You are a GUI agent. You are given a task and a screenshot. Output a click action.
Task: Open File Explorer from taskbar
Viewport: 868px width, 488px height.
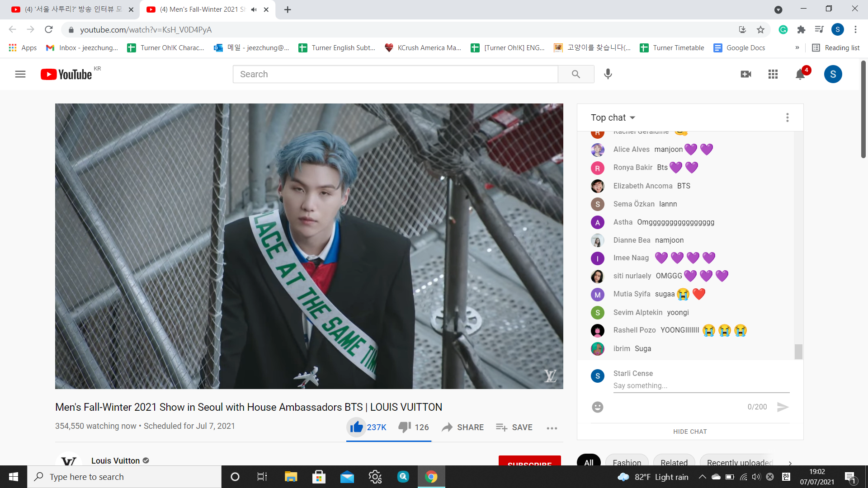(x=291, y=477)
